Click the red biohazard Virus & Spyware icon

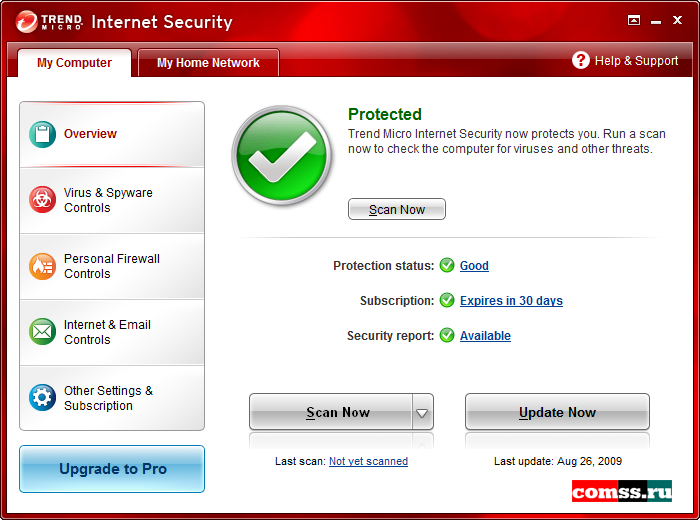(x=42, y=200)
